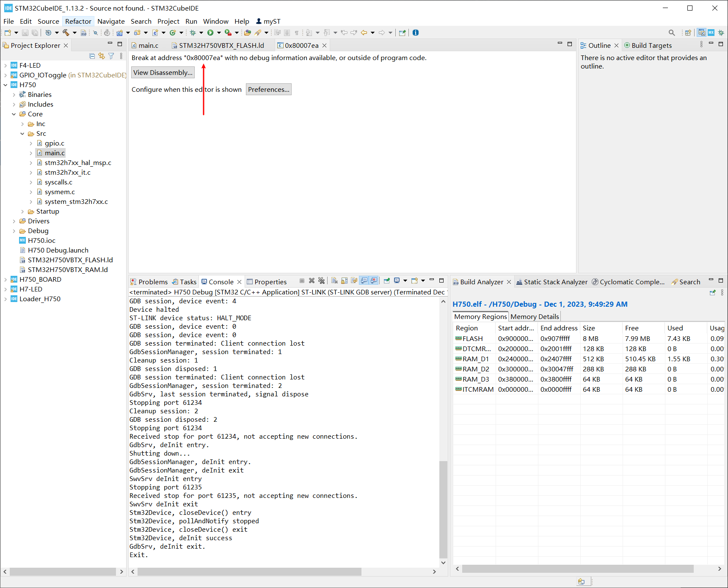The image size is (728, 588).
Task: Pin the Console view
Action: [386, 280]
